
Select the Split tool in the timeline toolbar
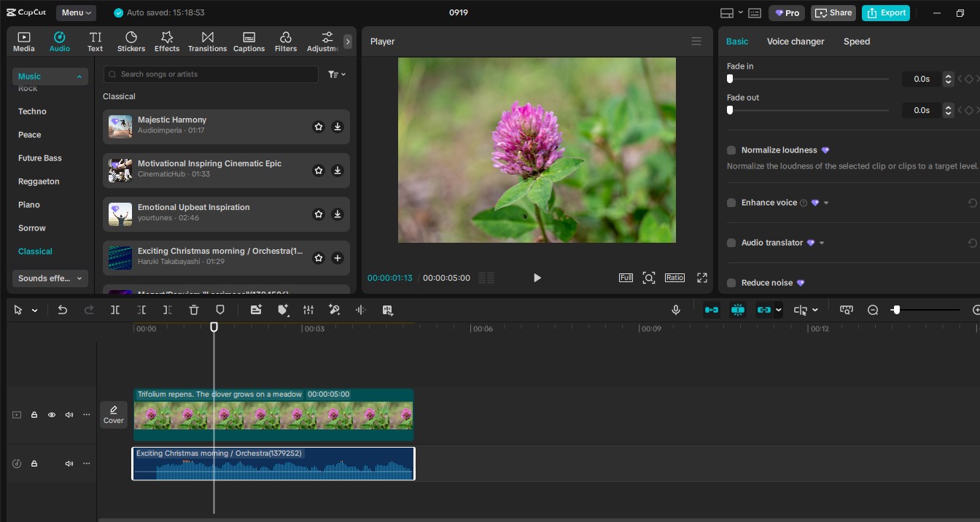(114, 310)
